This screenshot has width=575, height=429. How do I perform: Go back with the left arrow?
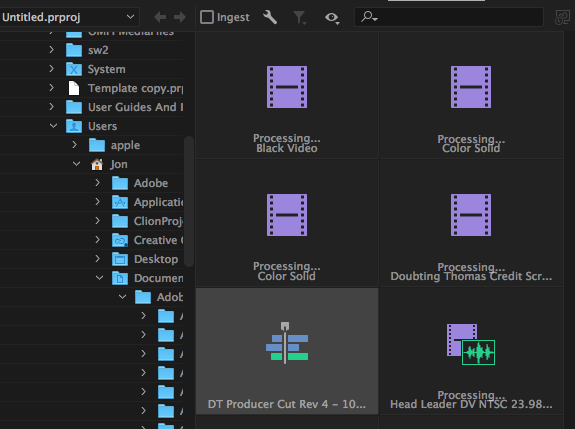[x=160, y=17]
